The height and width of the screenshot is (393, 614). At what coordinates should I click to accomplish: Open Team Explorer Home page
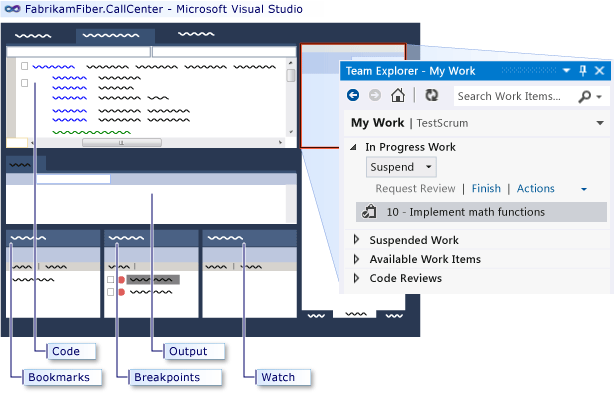(398, 95)
